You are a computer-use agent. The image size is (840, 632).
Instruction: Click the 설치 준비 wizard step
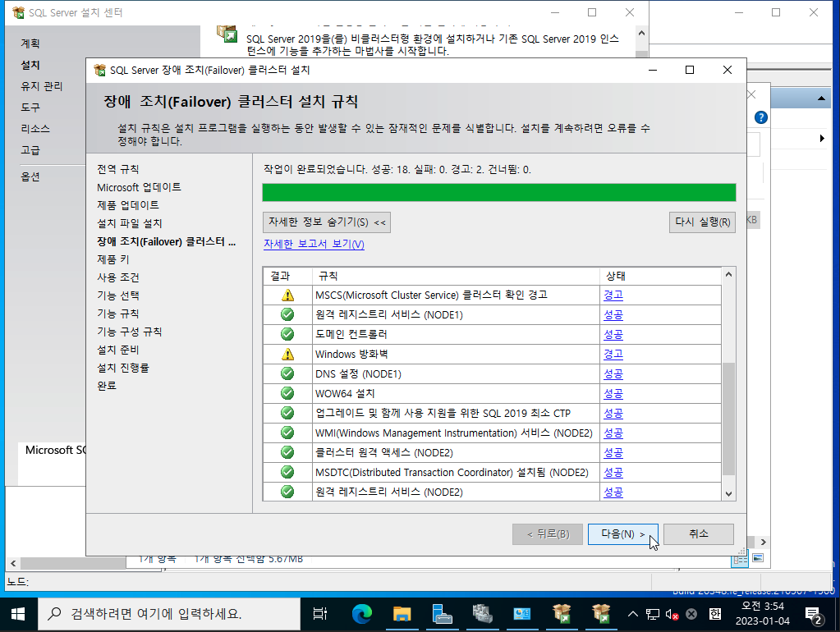(x=118, y=350)
